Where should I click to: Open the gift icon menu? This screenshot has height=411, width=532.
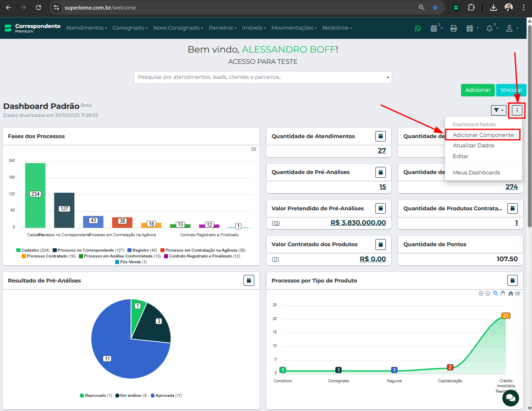(470, 28)
